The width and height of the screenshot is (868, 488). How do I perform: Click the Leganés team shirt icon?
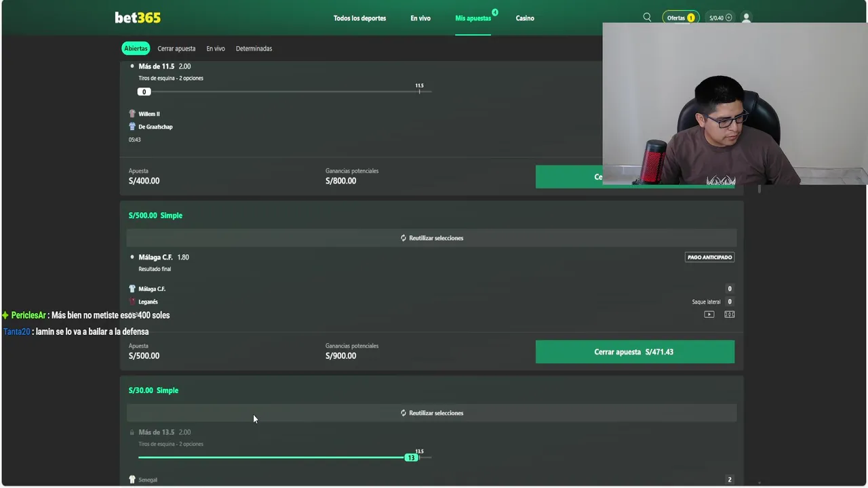pos(132,302)
